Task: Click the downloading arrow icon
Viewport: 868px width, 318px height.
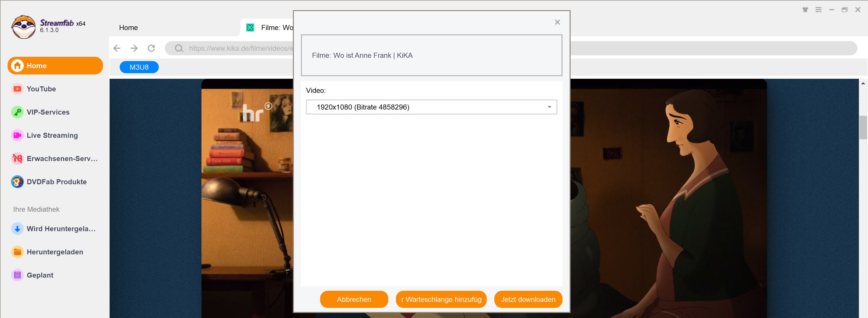Action: click(17, 229)
